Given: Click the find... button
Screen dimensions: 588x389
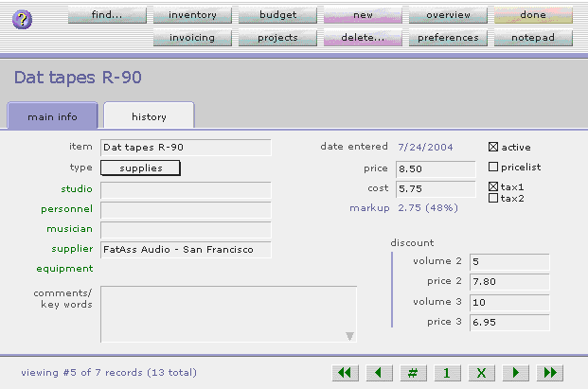Looking at the screenshot, I should (107, 15).
